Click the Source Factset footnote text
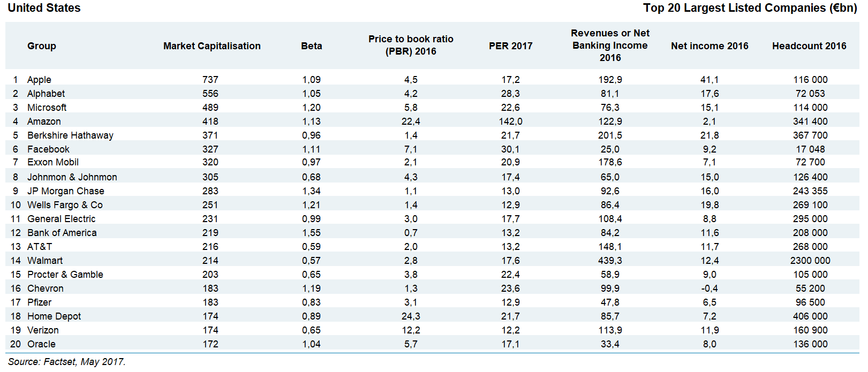Image resolution: width=868 pixels, height=372 pixels. (66, 362)
